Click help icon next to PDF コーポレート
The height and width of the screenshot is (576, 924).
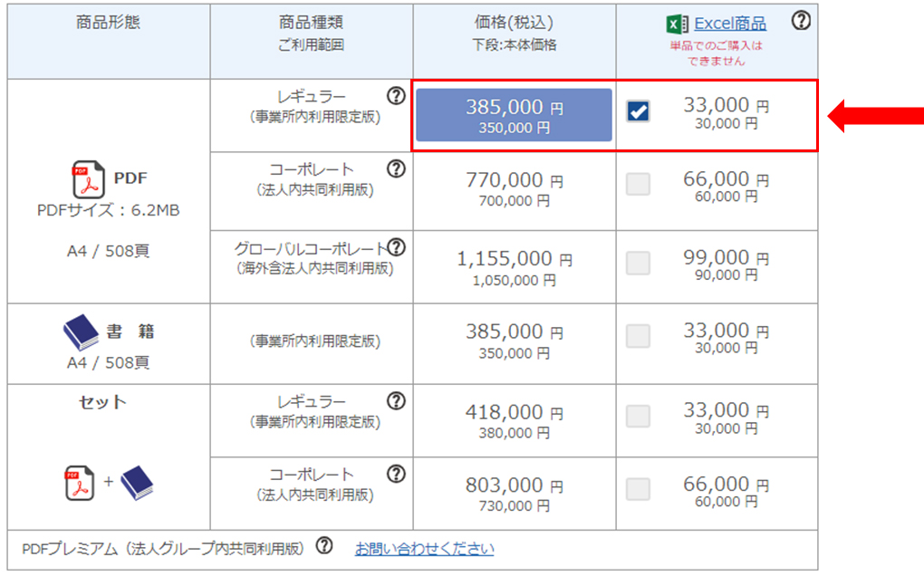coord(395,168)
